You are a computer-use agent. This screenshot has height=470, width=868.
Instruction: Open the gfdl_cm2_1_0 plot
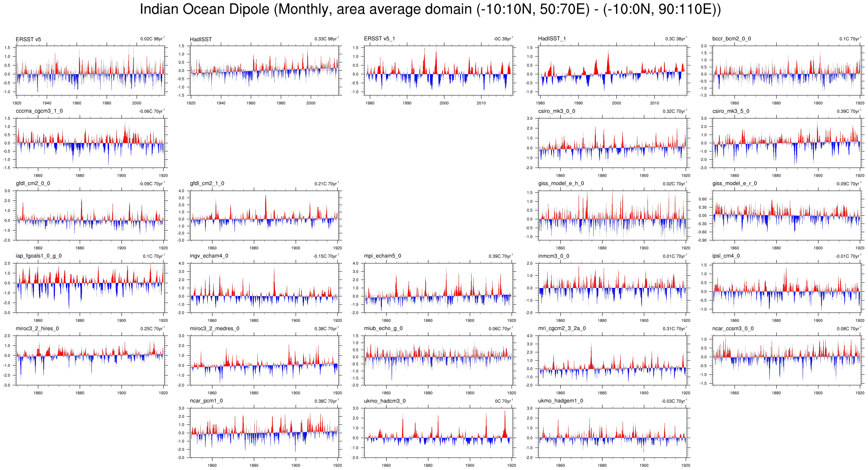click(264, 215)
